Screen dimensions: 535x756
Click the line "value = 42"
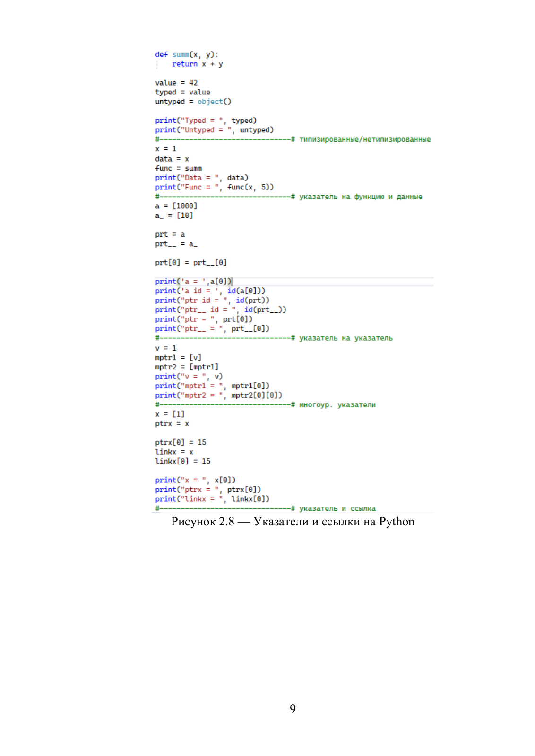[x=176, y=83]
